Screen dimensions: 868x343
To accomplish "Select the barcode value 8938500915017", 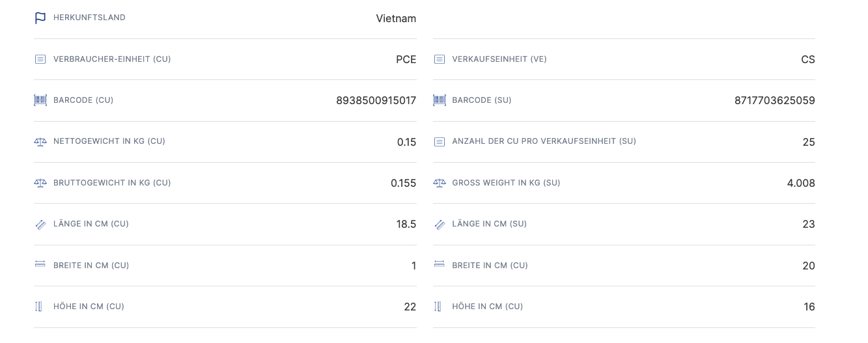I will tap(376, 100).
